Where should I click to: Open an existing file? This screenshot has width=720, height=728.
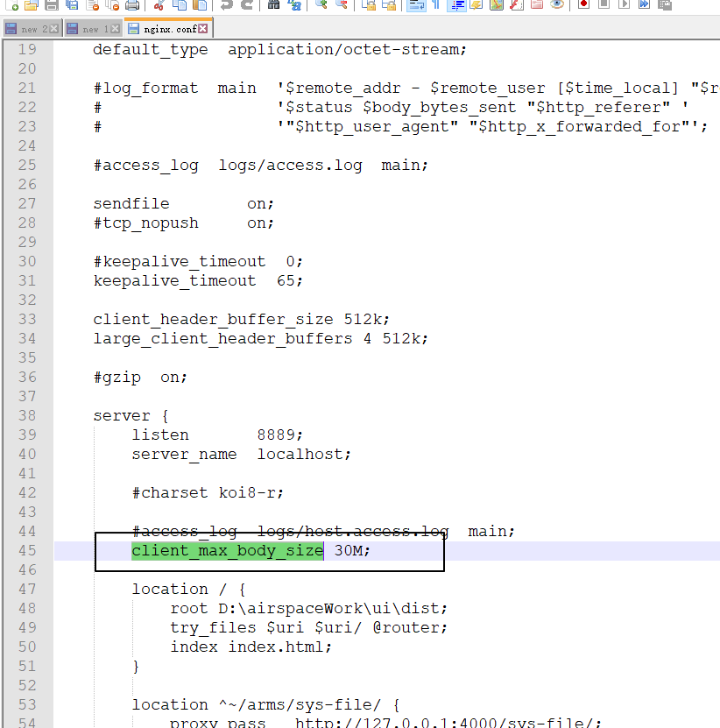[31, 7]
